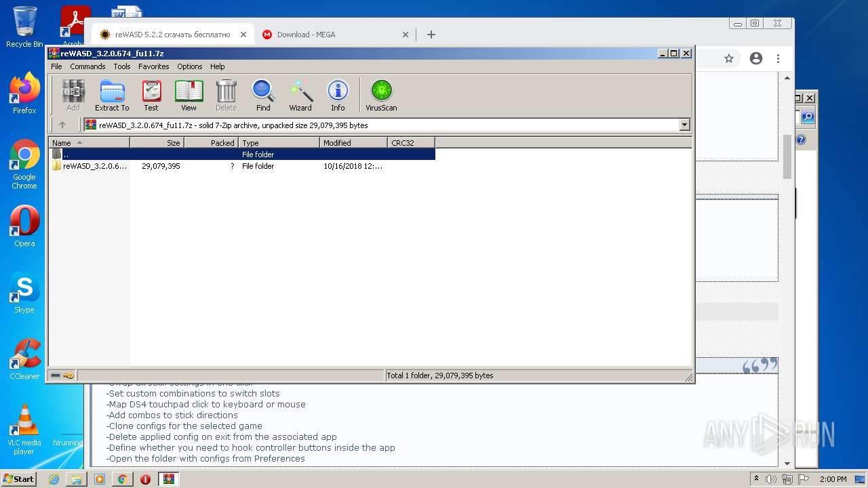The image size is (868, 488).
Task: Go up one folder level arrow
Action: [x=62, y=125]
